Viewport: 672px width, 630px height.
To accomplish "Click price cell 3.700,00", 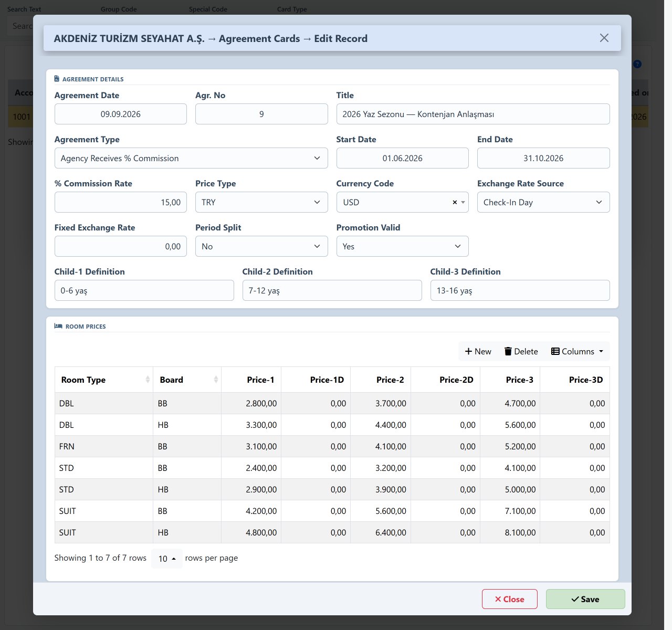I will tap(381, 403).
